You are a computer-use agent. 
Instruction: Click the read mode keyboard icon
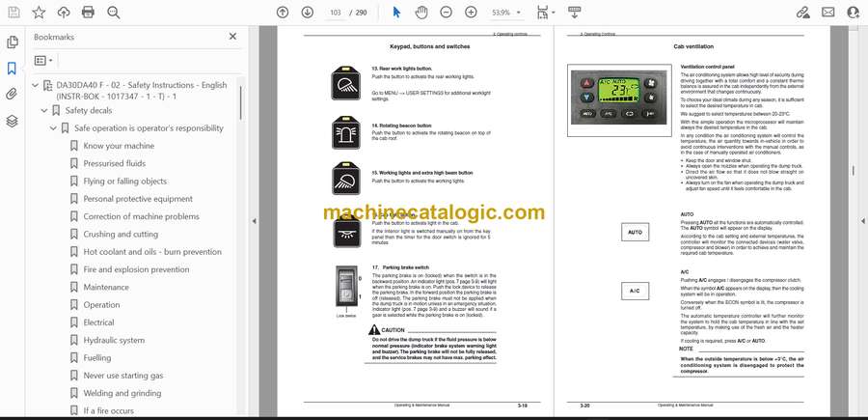click(574, 13)
